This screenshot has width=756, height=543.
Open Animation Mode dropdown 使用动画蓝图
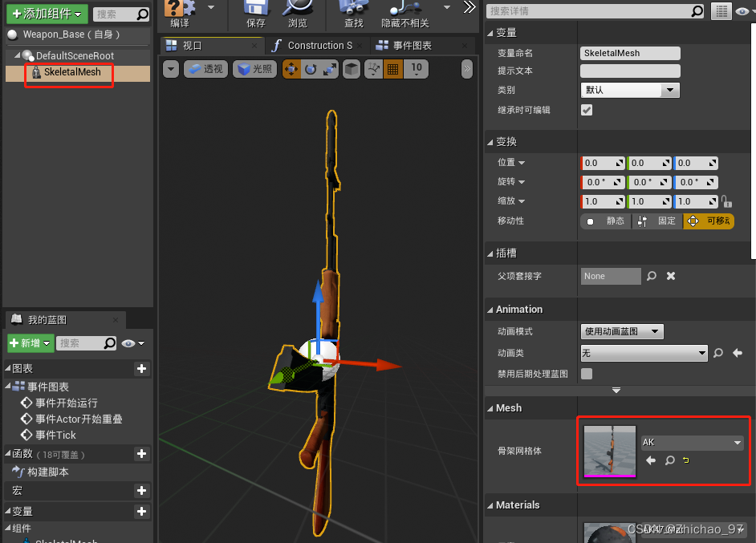pyautogui.click(x=622, y=331)
